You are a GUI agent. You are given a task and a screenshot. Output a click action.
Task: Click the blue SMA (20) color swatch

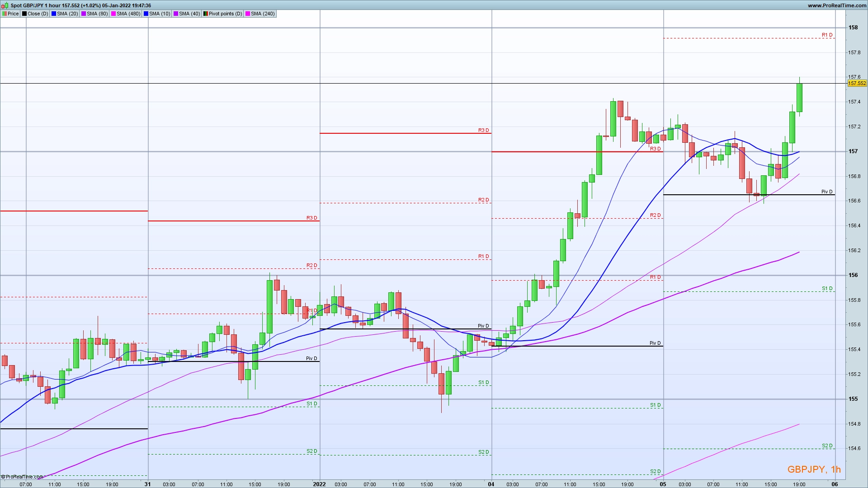[54, 14]
